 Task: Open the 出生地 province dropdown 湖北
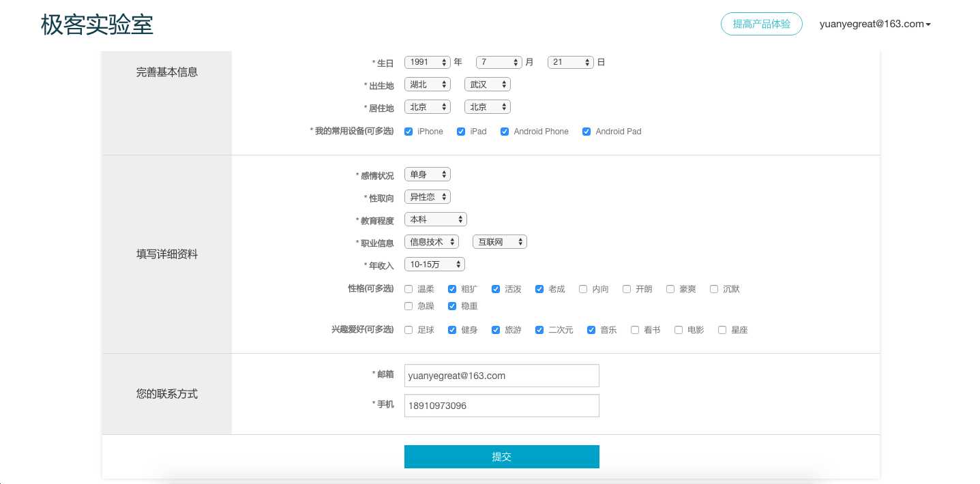click(x=428, y=85)
